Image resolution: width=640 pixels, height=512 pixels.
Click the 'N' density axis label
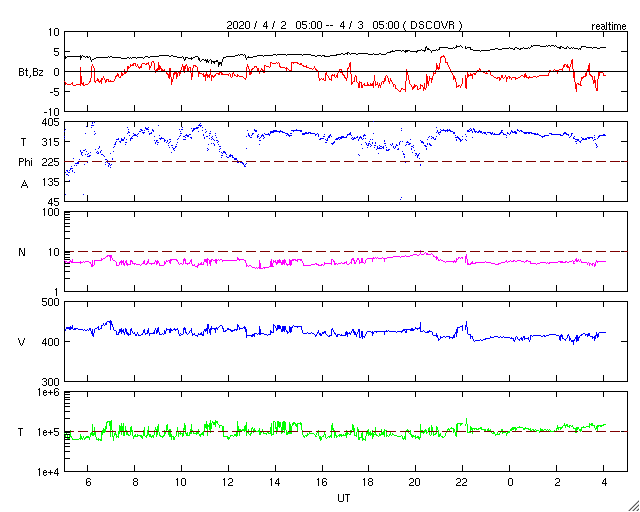pyautogui.click(x=22, y=252)
